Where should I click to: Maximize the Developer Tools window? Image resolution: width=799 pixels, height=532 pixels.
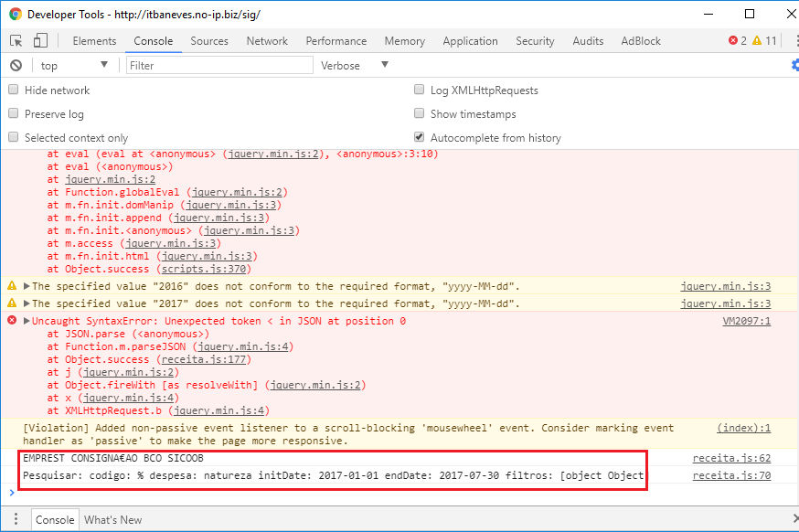750,14
